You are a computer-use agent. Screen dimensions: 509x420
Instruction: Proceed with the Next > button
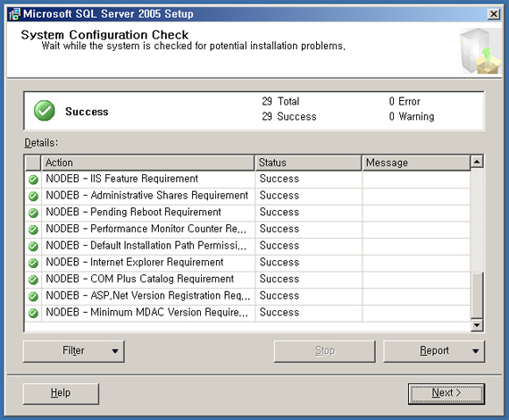click(x=446, y=394)
